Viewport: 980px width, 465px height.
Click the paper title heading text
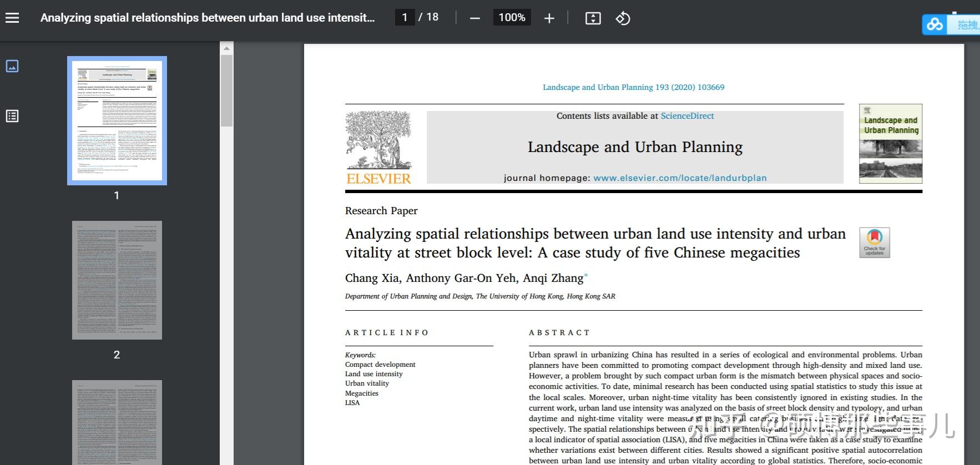coord(595,243)
